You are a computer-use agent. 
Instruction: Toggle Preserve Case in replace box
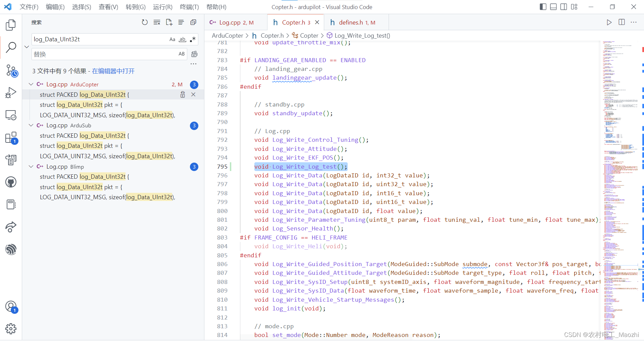pyautogui.click(x=182, y=54)
